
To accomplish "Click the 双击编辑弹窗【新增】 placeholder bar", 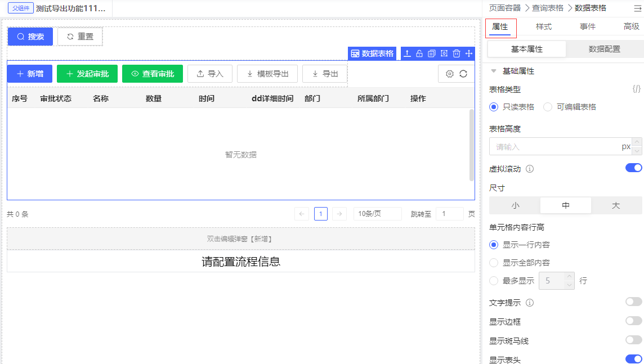I will (241, 239).
